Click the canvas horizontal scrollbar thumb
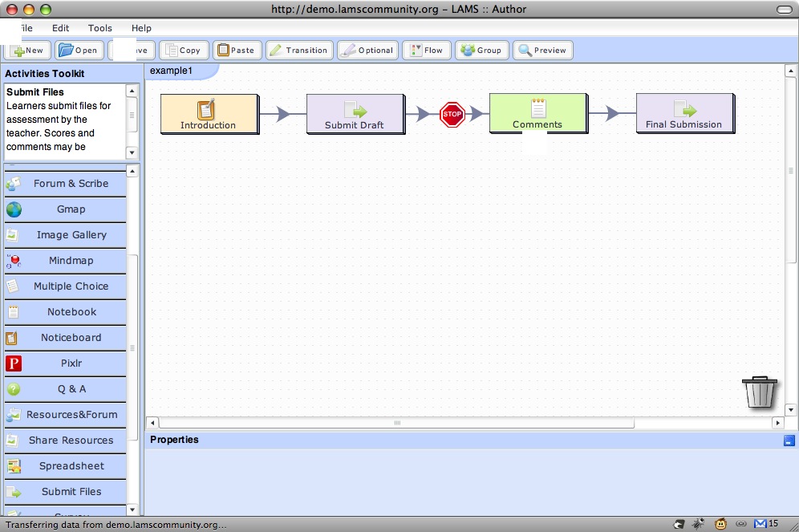Screen dimensions: 799x532 click(x=396, y=422)
